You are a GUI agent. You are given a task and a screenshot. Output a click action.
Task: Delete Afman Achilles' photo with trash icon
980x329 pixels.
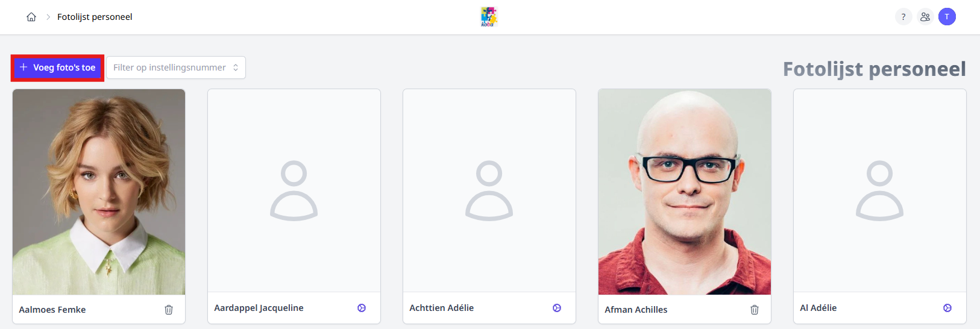[755, 310]
